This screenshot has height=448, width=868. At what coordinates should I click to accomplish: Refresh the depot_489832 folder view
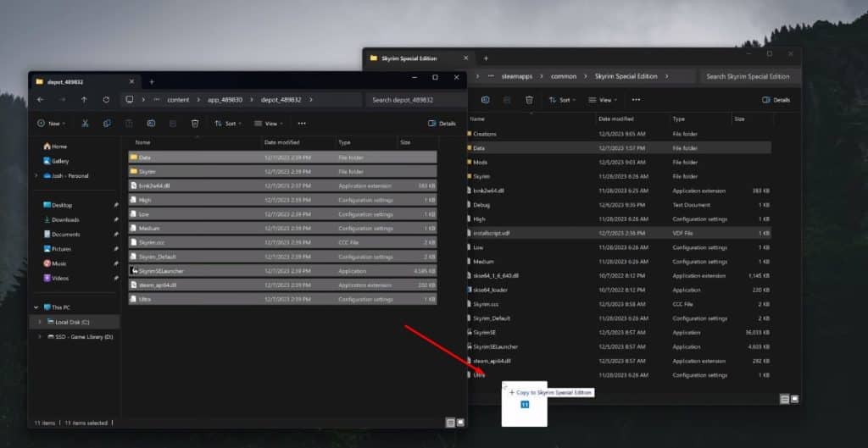(x=106, y=100)
